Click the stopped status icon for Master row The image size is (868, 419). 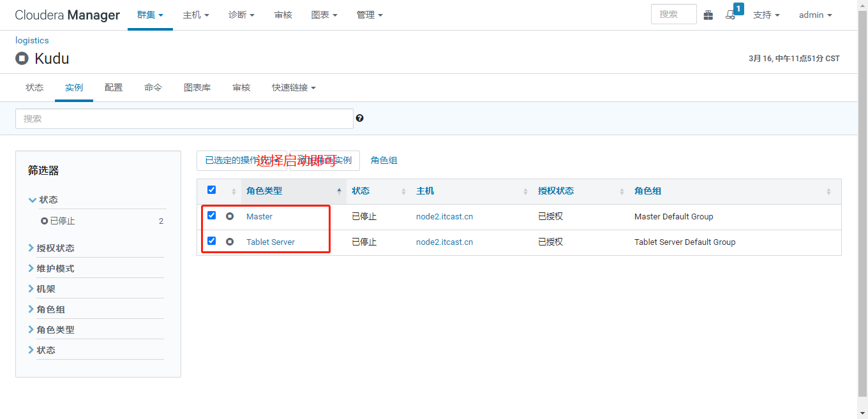tap(230, 216)
